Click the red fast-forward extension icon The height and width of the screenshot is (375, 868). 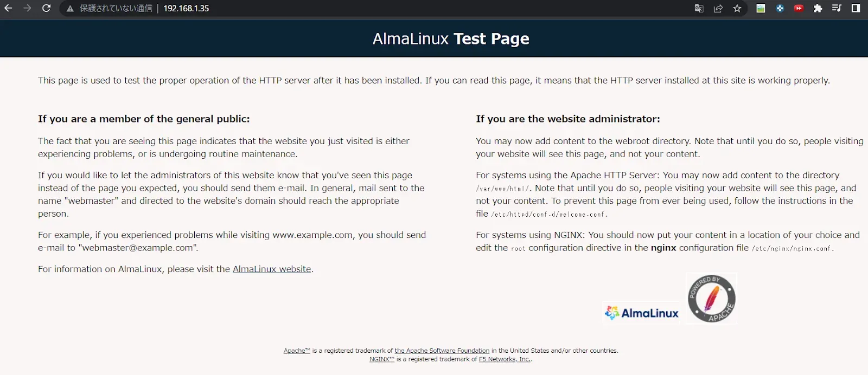[x=799, y=8]
